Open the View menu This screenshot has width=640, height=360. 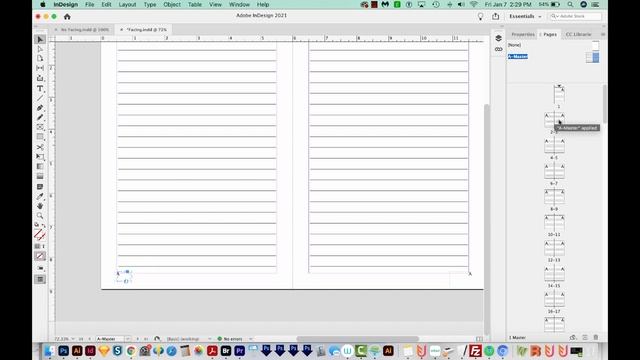click(x=215, y=4)
